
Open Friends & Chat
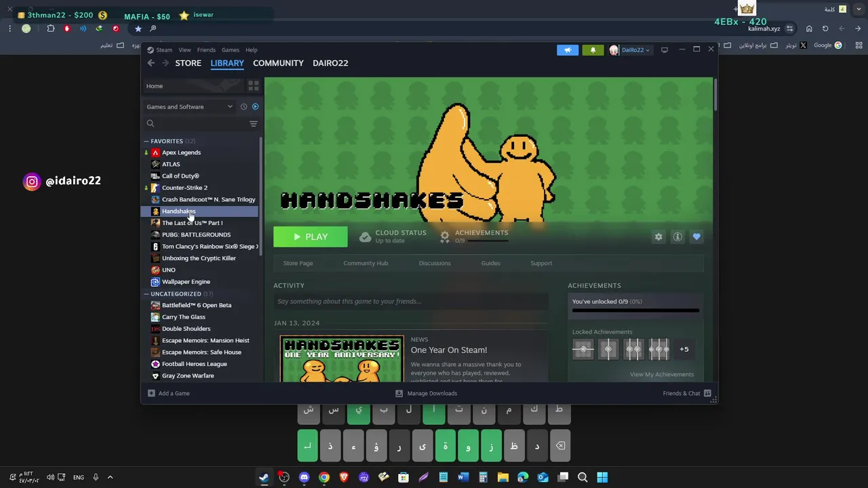coord(687,393)
